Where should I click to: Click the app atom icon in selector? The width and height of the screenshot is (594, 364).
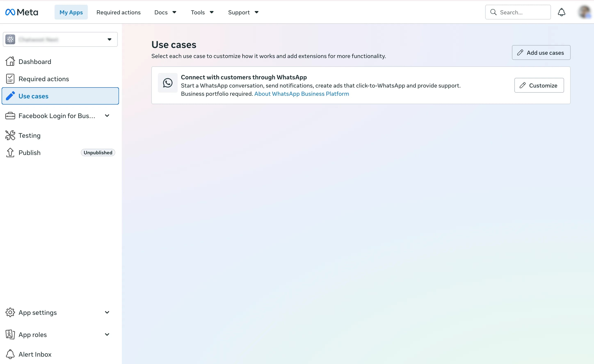pyautogui.click(x=10, y=39)
